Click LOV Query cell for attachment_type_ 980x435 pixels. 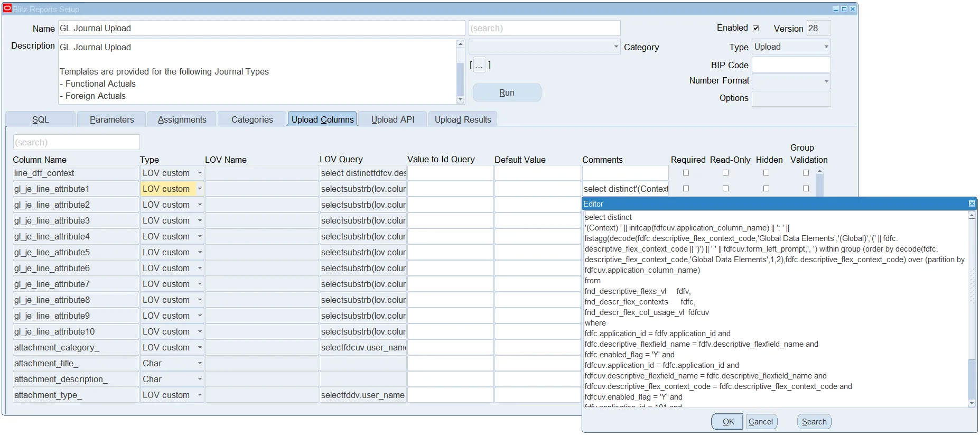[363, 395]
